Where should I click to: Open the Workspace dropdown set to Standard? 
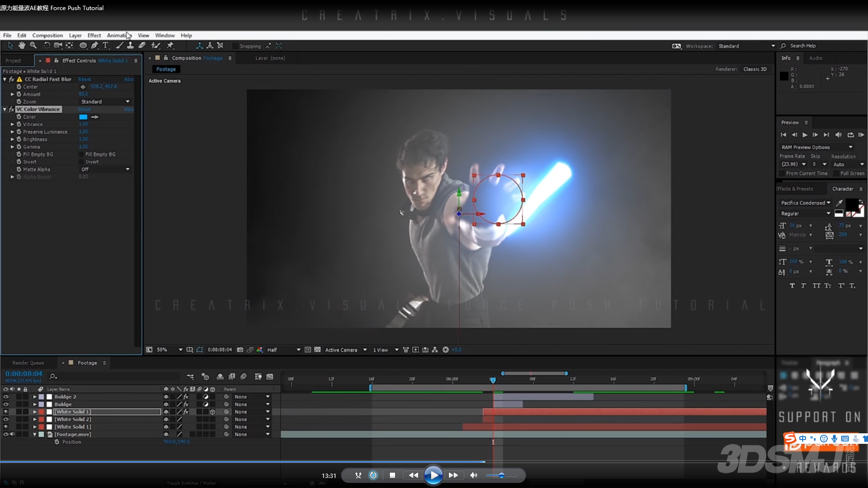pyautogui.click(x=746, y=46)
